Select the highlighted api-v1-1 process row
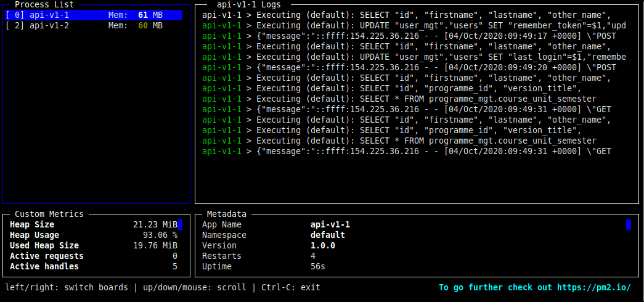The height and width of the screenshot is (302, 644). coord(94,15)
